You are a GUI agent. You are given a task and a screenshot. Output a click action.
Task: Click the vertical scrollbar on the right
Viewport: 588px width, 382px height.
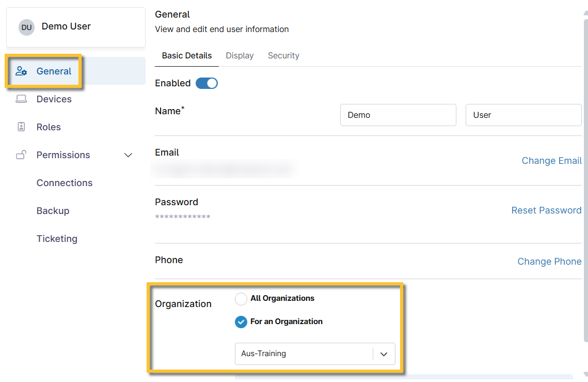(585, 181)
